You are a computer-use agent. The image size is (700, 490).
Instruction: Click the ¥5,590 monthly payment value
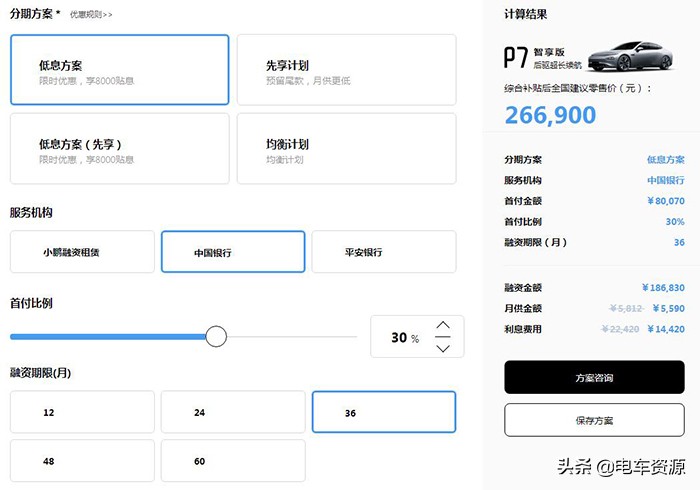click(x=668, y=308)
